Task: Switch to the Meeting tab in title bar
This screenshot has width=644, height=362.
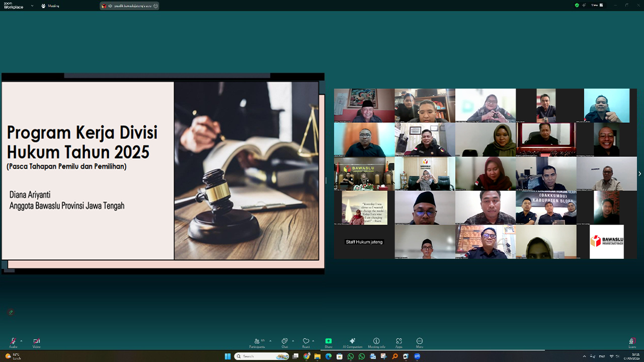Action: (50, 6)
